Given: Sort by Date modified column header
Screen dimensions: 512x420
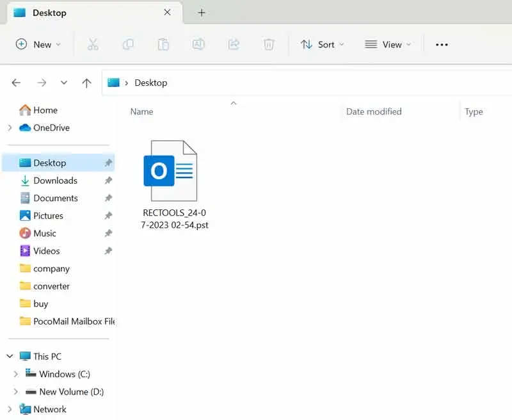Looking at the screenshot, I should coord(374,111).
